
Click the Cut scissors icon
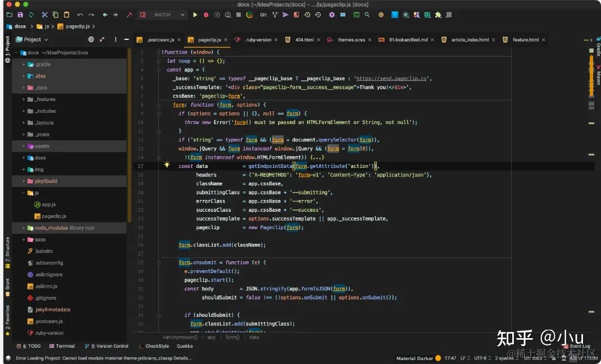45,15
